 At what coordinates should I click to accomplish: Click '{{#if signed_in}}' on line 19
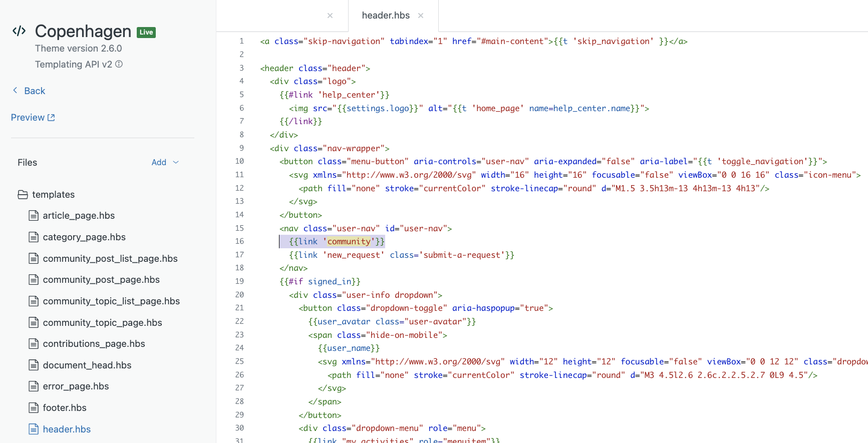coord(320,282)
